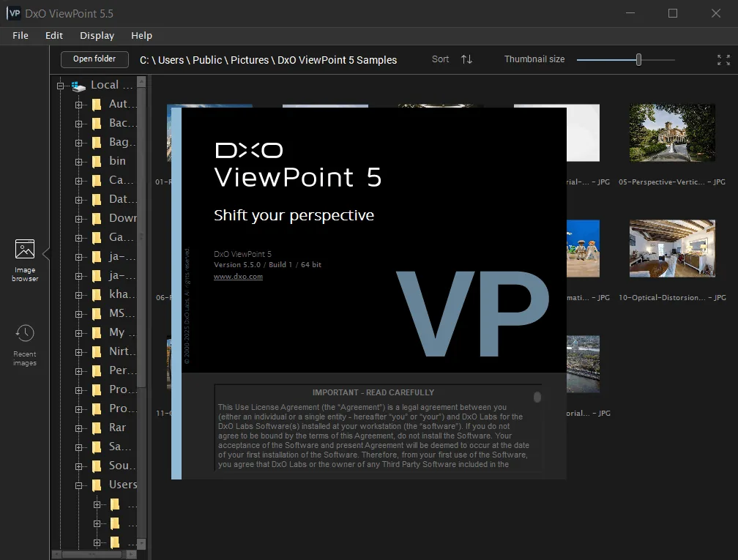
Task: Select the Local disk tree label
Action: [112, 85]
